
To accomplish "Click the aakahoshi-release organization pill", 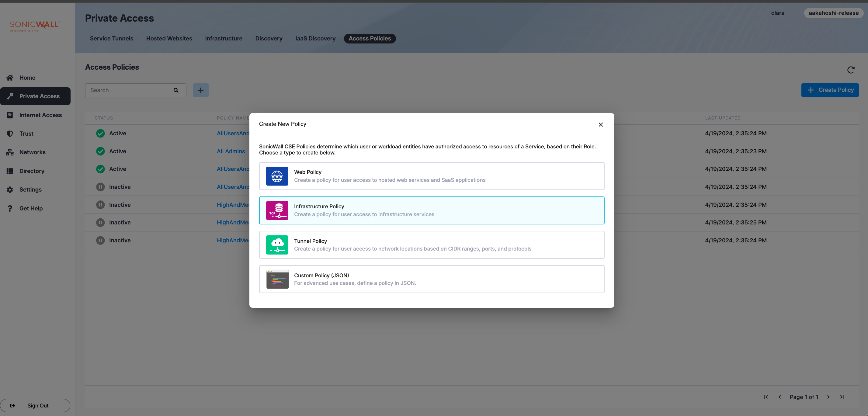I will 833,13.
